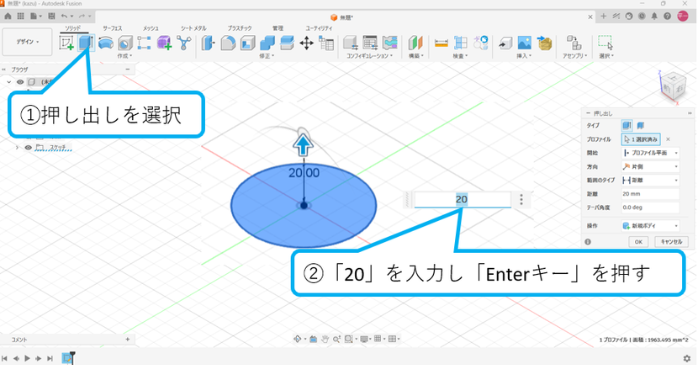The height and width of the screenshot is (365, 698).
Task: Open the 開始 start plane dropdown
Action: point(650,153)
